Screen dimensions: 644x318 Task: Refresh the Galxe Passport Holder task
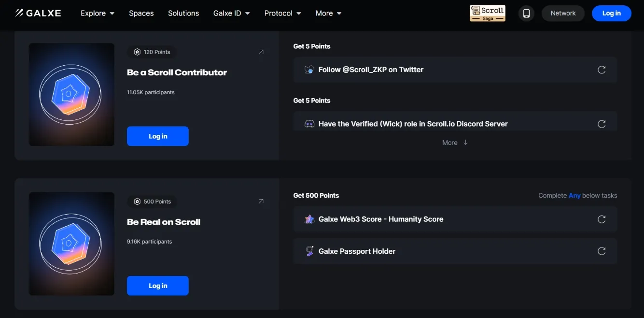602,251
